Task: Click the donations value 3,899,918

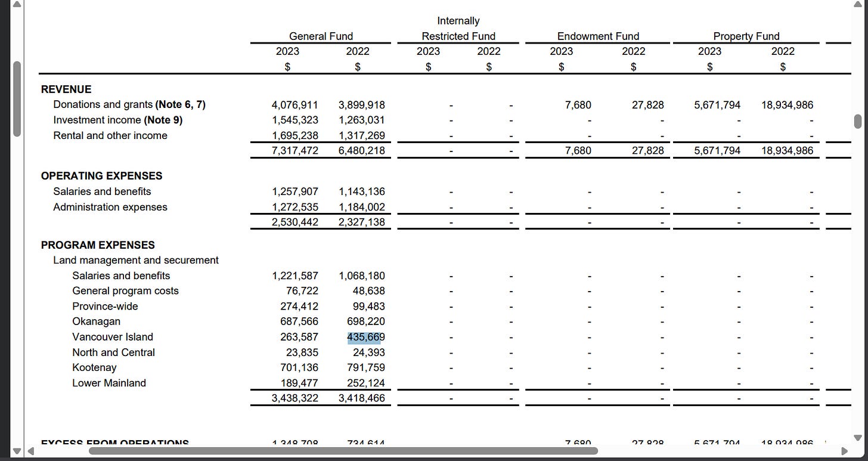Action: (x=361, y=105)
